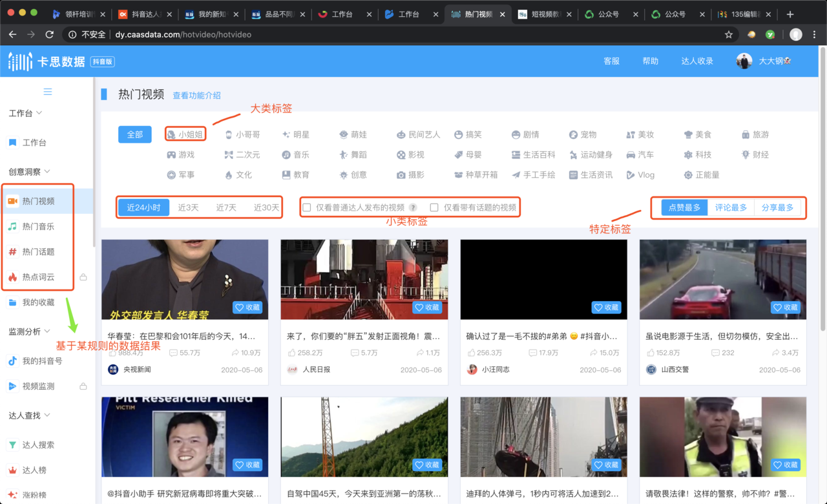Open 热门音乐 via its music note icon
Image resolution: width=827 pixels, height=504 pixels.
[12, 226]
